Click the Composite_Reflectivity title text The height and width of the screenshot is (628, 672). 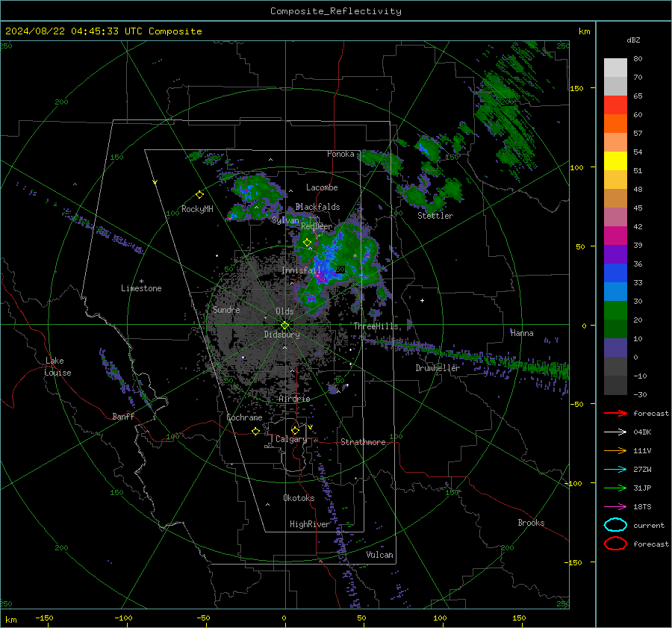[336, 11]
